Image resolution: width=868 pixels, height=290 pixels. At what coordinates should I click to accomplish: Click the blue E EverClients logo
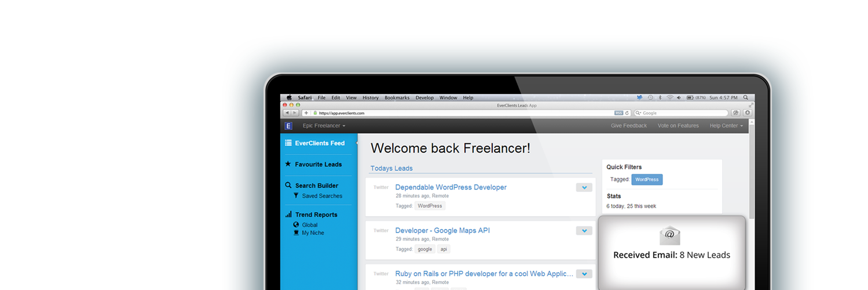[x=288, y=126]
